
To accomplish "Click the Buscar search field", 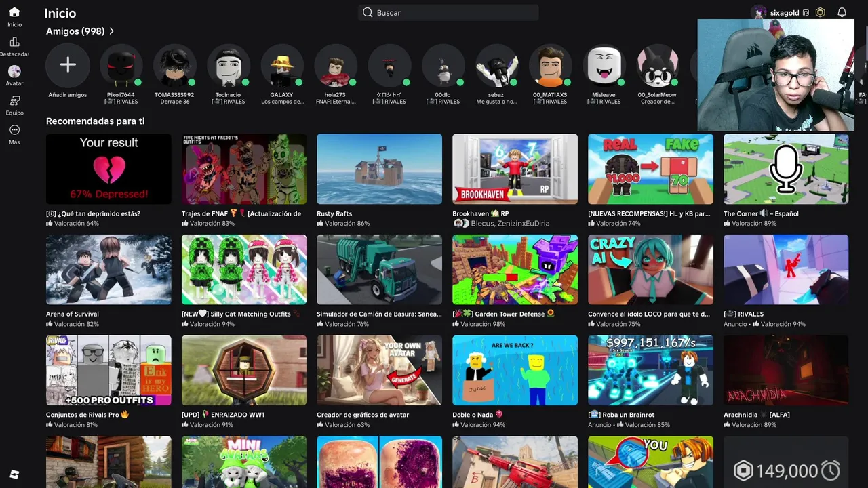I will click(449, 12).
